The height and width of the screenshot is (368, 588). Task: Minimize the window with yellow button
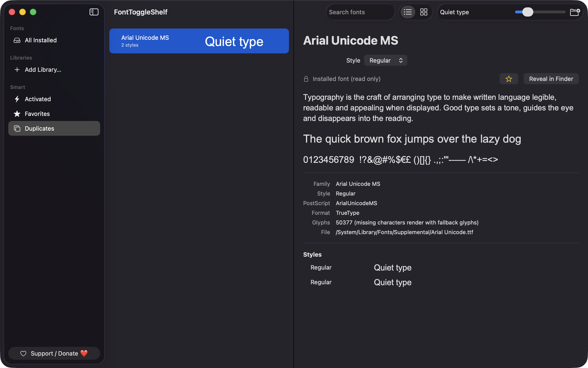(x=22, y=12)
